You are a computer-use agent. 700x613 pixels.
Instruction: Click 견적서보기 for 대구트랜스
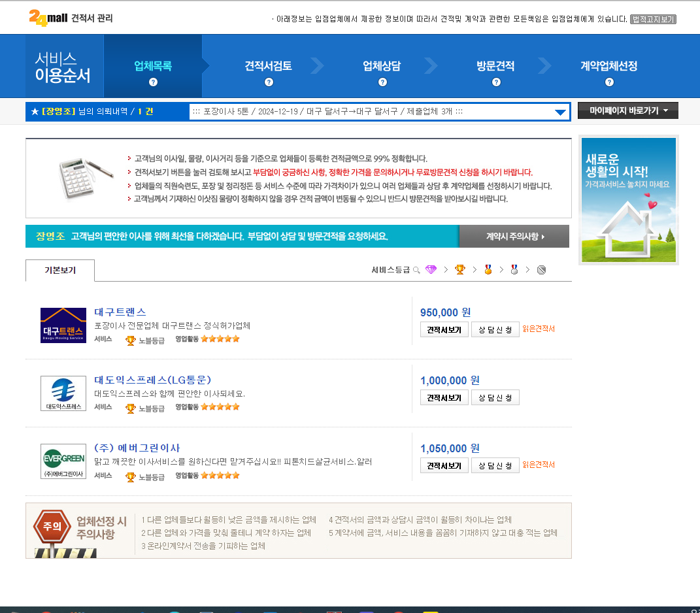[x=444, y=330]
